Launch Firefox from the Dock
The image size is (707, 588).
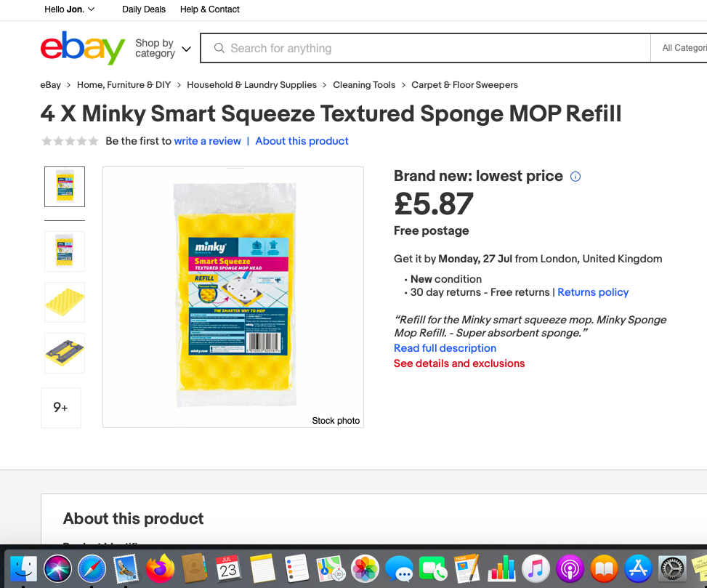(158, 569)
